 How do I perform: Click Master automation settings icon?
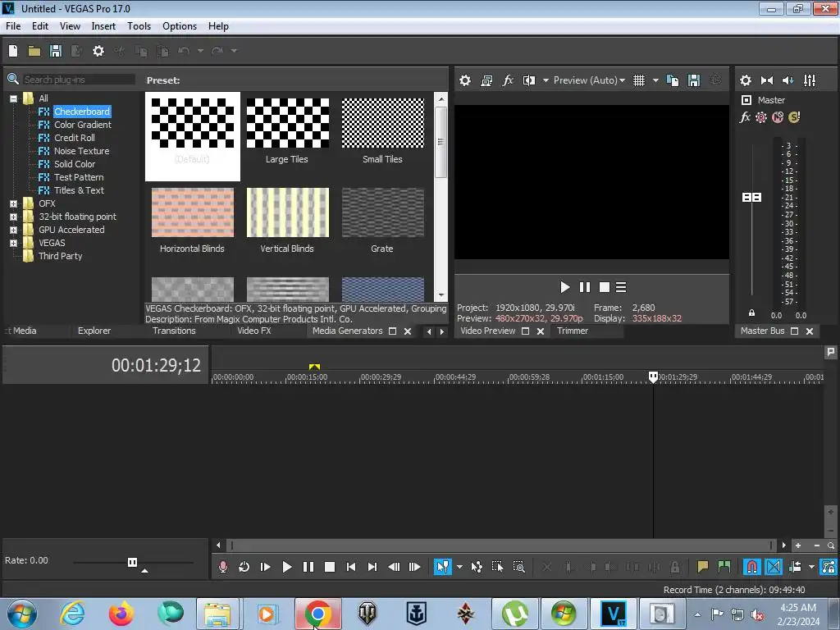point(760,116)
